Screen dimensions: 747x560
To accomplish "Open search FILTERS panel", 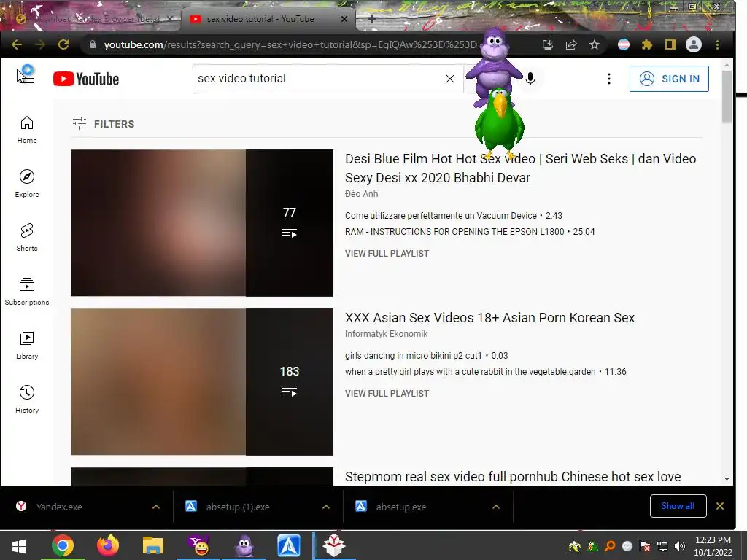I will click(x=104, y=124).
